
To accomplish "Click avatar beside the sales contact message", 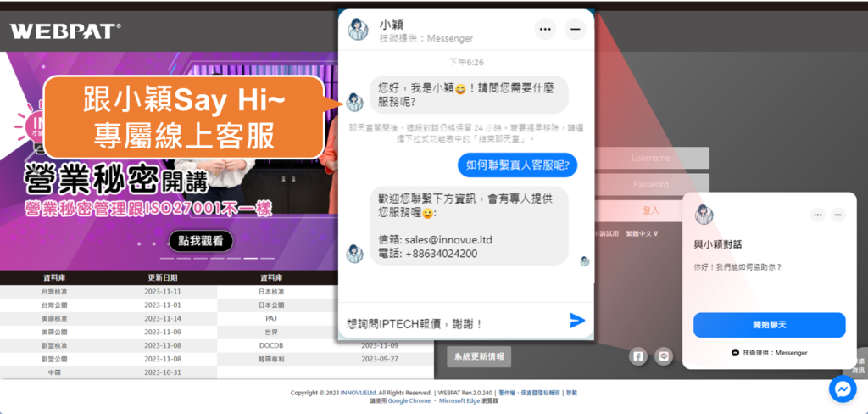I will [355, 254].
